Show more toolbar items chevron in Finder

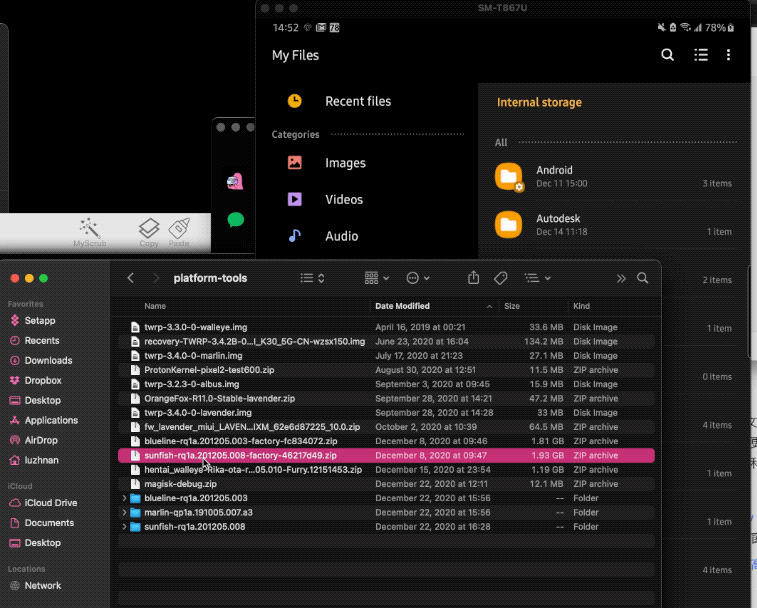pyautogui.click(x=621, y=278)
